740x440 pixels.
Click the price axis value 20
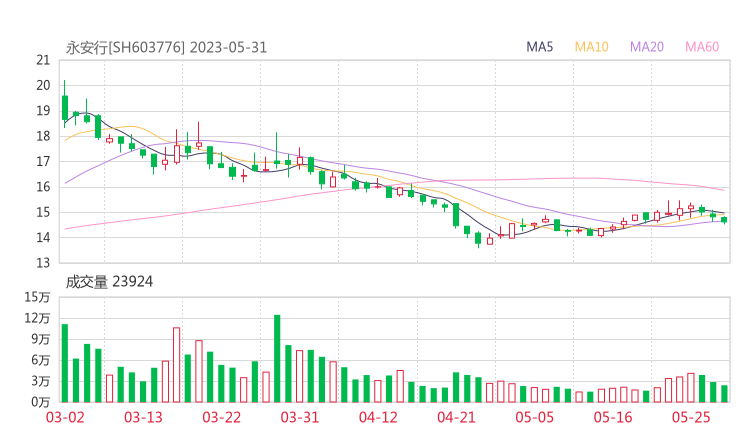point(43,85)
